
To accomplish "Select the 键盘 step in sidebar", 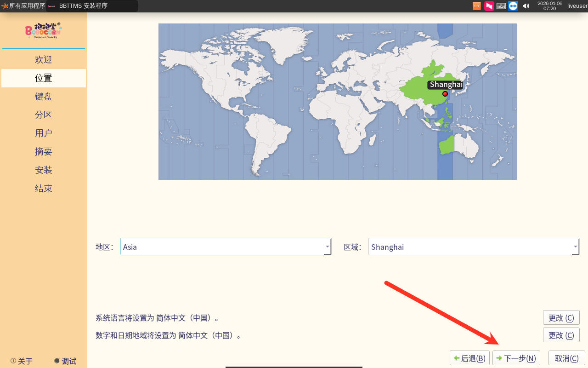I will pos(44,97).
